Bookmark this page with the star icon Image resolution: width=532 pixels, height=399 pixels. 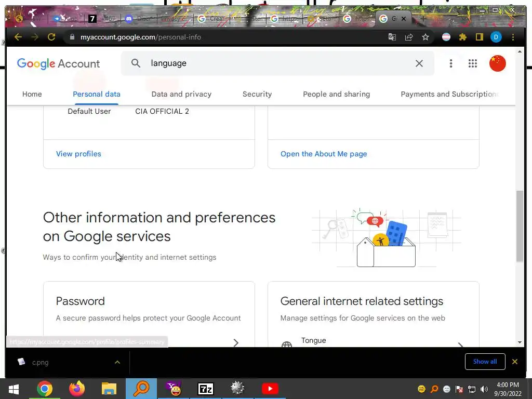pyautogui.click(x=425, y=37)
